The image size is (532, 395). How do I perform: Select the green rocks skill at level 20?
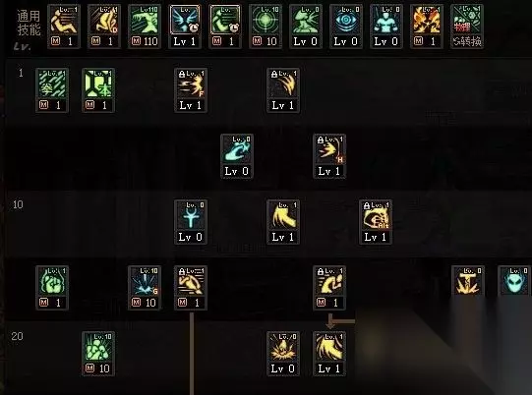click(98, 354)
